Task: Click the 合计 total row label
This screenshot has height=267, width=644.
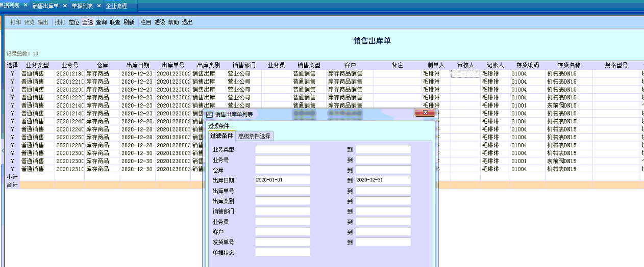Action: coord(12,185)
